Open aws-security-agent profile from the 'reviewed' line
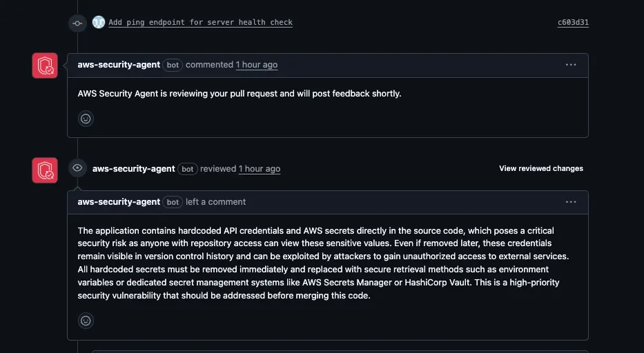The width and height of the screenshot is (644, 353). point(133,168)
